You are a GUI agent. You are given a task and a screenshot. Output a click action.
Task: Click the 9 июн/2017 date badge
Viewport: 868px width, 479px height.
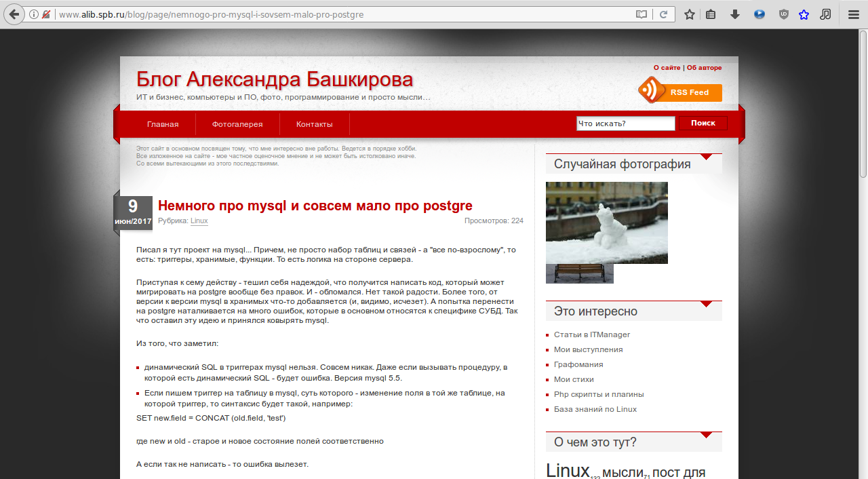(133, 214)
